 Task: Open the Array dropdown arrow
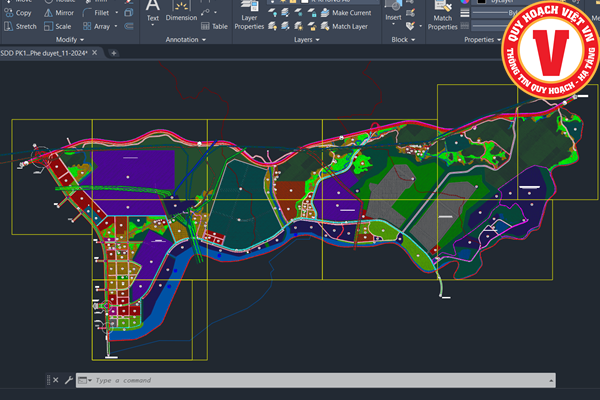[116, 26]
